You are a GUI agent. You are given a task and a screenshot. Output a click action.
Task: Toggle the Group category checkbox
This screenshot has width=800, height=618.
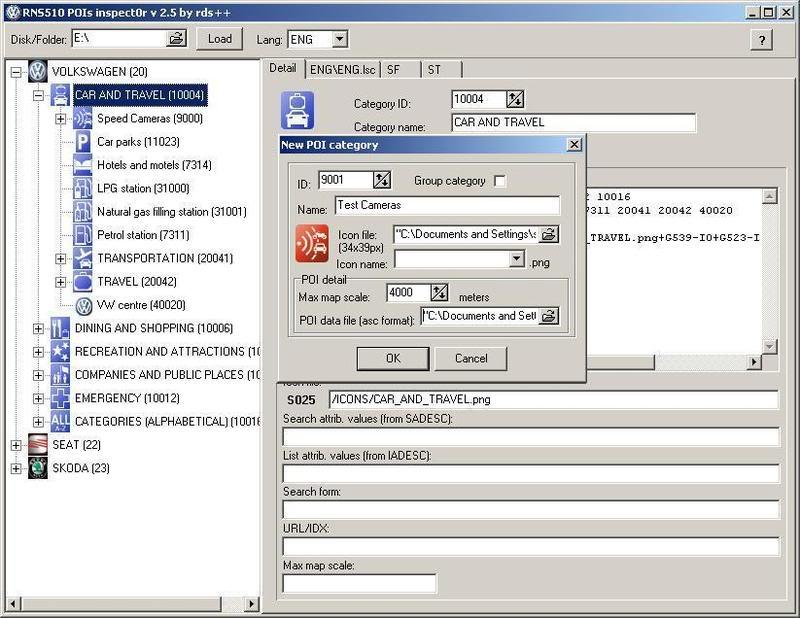tap(500, 181)
